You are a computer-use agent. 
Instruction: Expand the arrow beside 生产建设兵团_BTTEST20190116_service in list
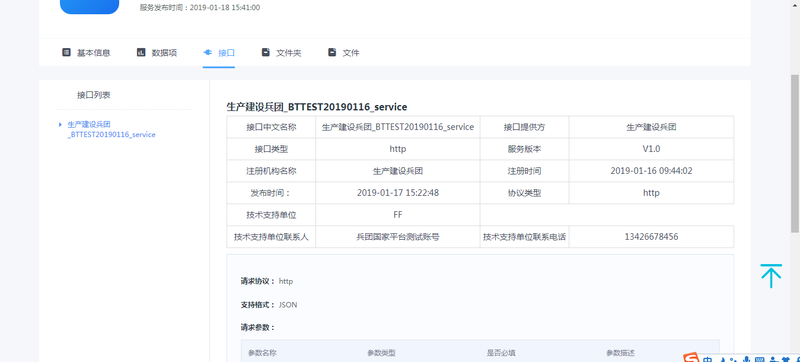(x=60, y=124)
